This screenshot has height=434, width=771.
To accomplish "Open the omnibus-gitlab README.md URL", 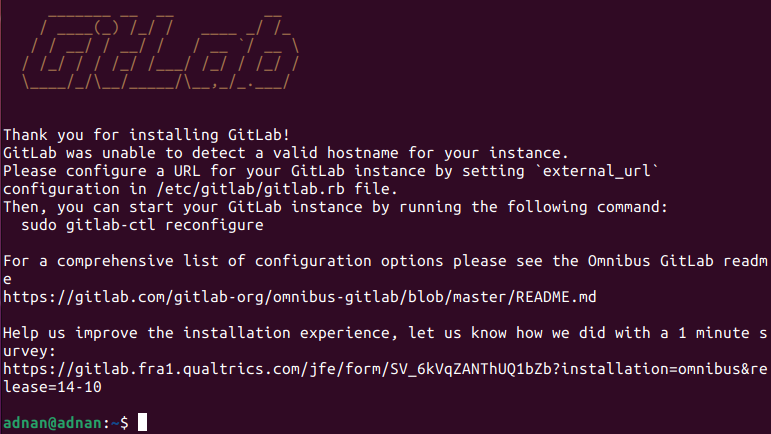I will pos(299,297).
